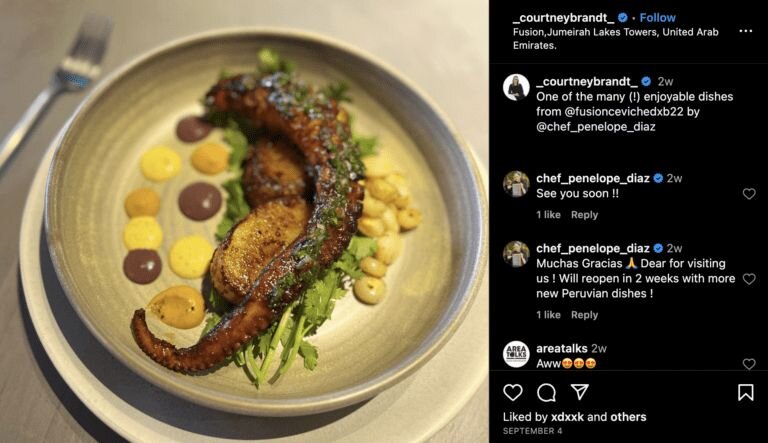Open the three-dot more options menu

click(x=745, y=31)
